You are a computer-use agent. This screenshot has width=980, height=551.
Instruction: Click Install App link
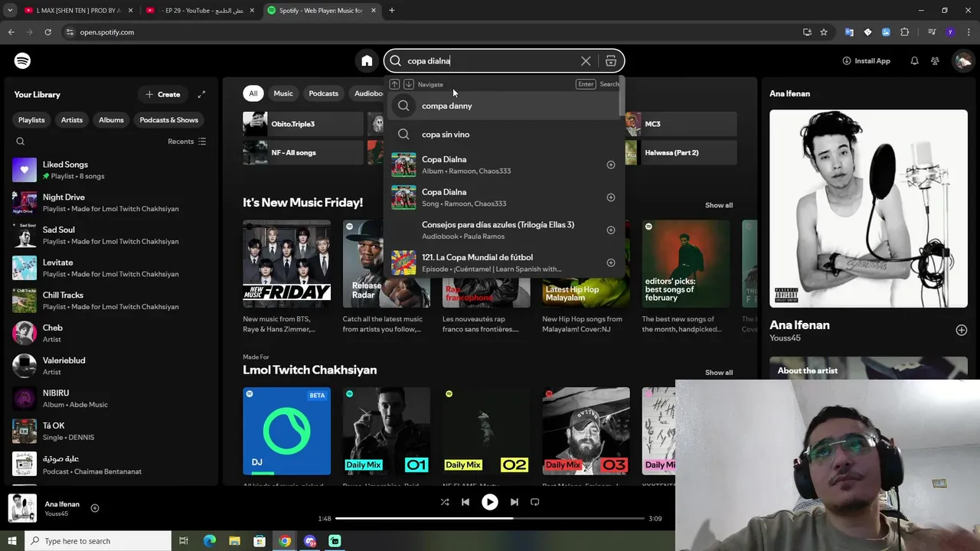tap(866, 61)
